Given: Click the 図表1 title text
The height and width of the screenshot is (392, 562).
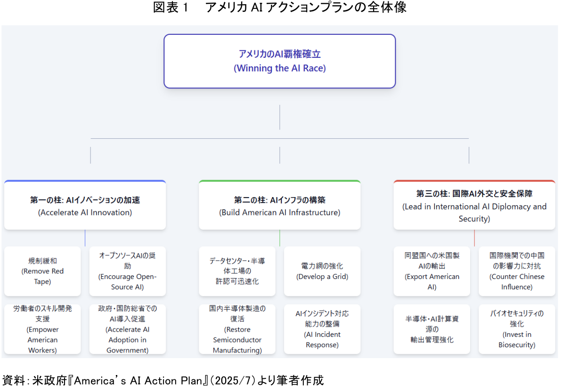Looking at the screenshot, I should pyautogui.click(x=279, y=8).
